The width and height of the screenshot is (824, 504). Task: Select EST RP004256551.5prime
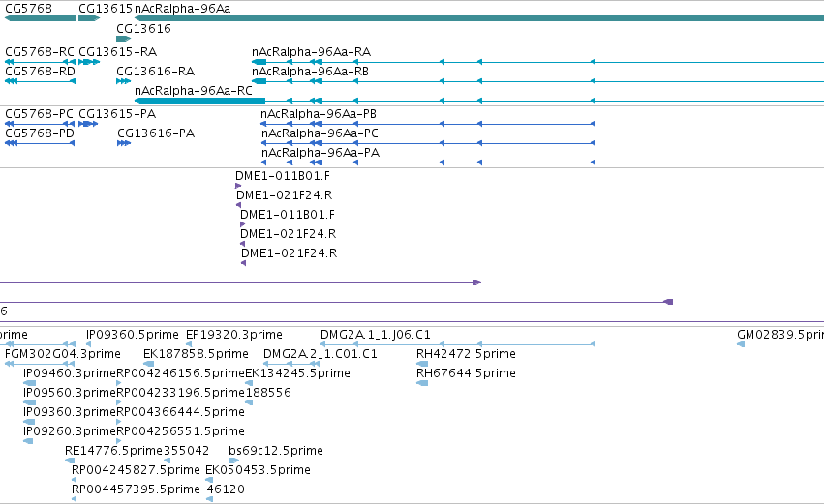pos(180,431)
